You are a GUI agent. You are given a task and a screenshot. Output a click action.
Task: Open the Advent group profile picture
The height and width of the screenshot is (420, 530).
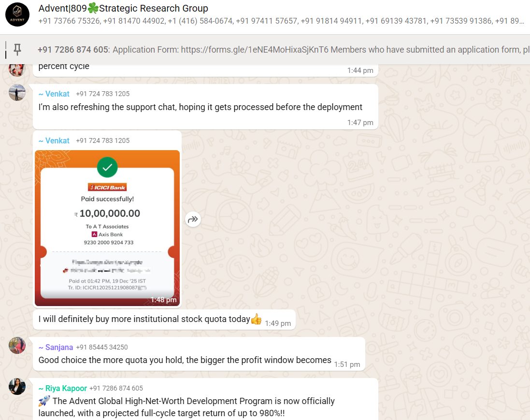click(17, 14)
